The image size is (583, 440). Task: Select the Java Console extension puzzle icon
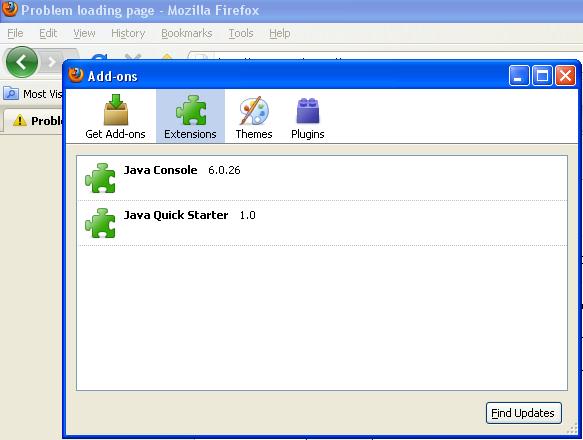tap(100, 178)
